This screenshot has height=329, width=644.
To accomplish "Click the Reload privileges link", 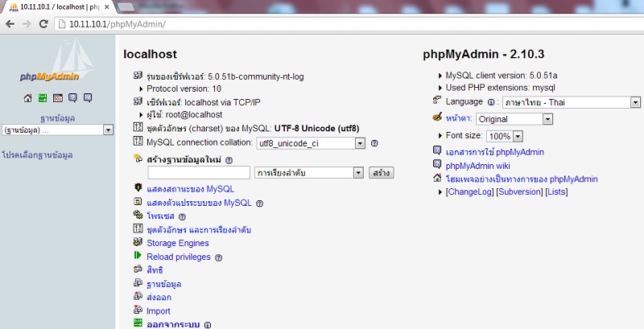I will click(179, 257).
